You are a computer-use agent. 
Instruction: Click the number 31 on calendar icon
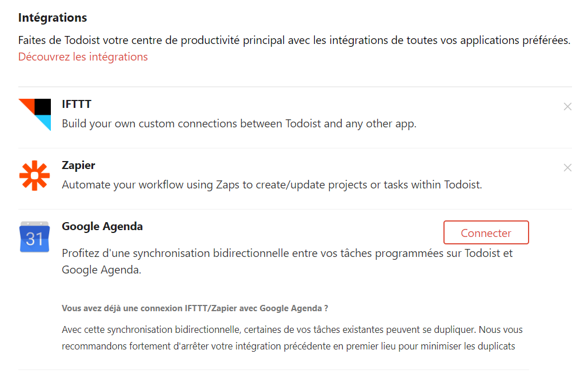tap(34, 239)
